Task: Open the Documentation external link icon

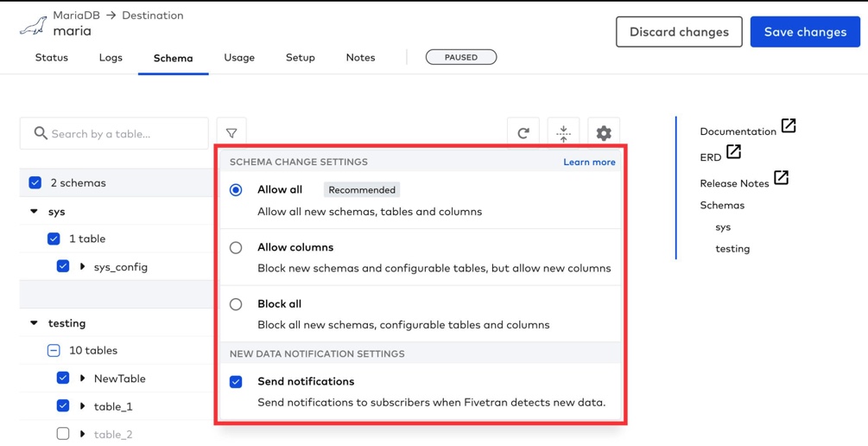Action: (x=789, y=126)
